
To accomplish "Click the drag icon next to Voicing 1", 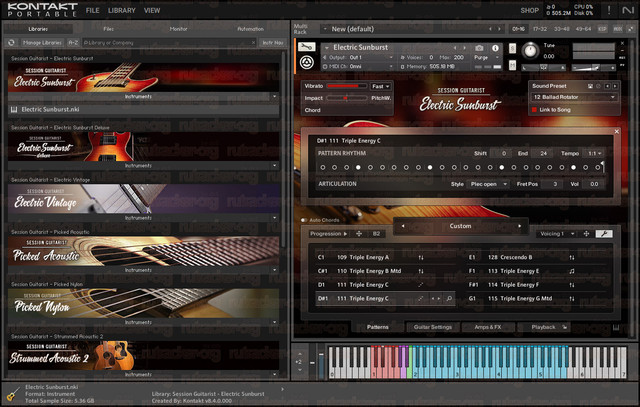I will tap(586, 234).
